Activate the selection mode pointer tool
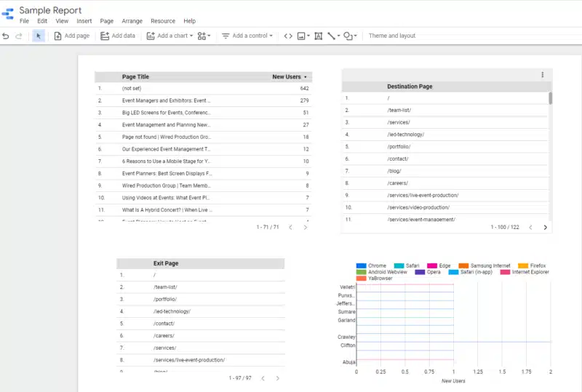582x392 pixels. click(x=39, y=36)
